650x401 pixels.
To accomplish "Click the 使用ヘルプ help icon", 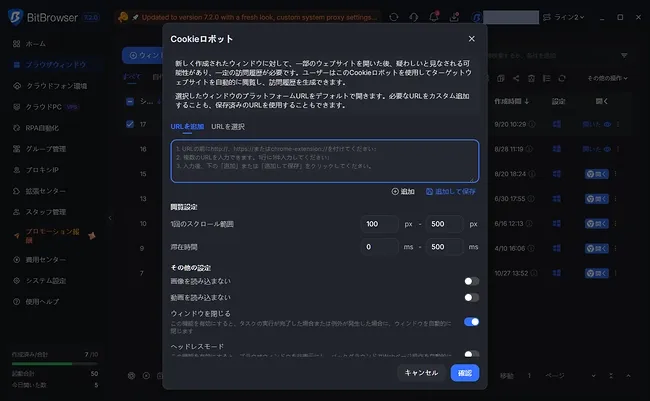I will [x=17, y=301].
